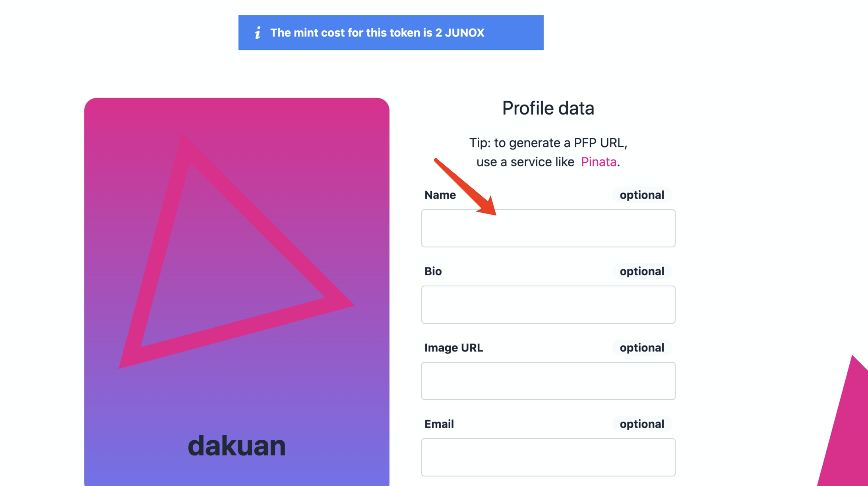
Task: Focus the Name input field
Action: click(548, 228)
